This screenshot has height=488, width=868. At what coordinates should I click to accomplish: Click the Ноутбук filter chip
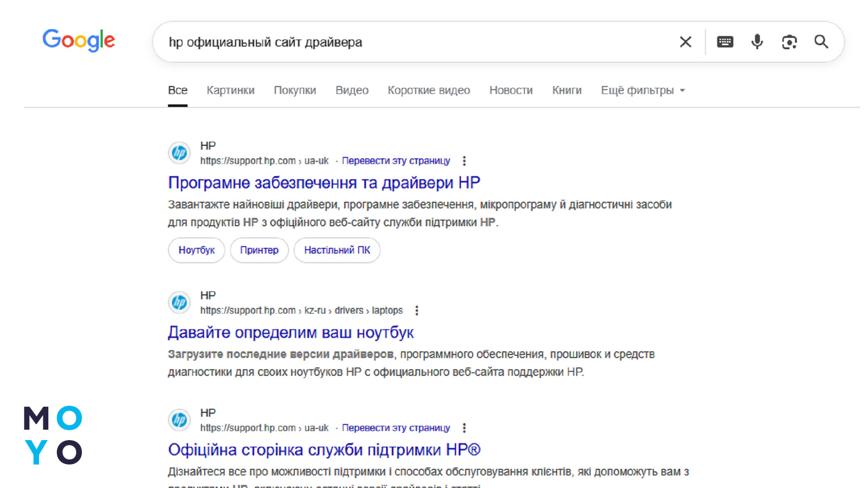[x=196, y=250]
